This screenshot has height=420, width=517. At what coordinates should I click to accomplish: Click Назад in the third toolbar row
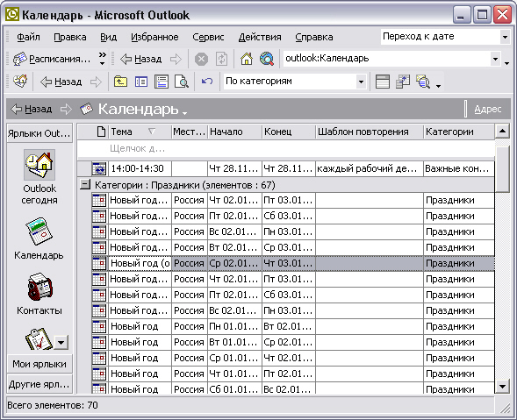click(x=61, y=82)
